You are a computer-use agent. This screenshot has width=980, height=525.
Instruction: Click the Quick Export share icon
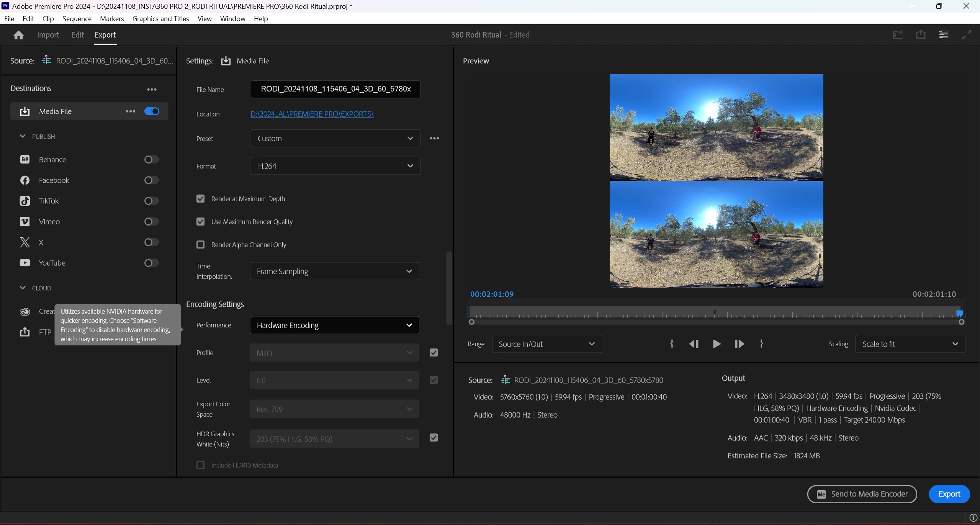(x=921, y=35)
